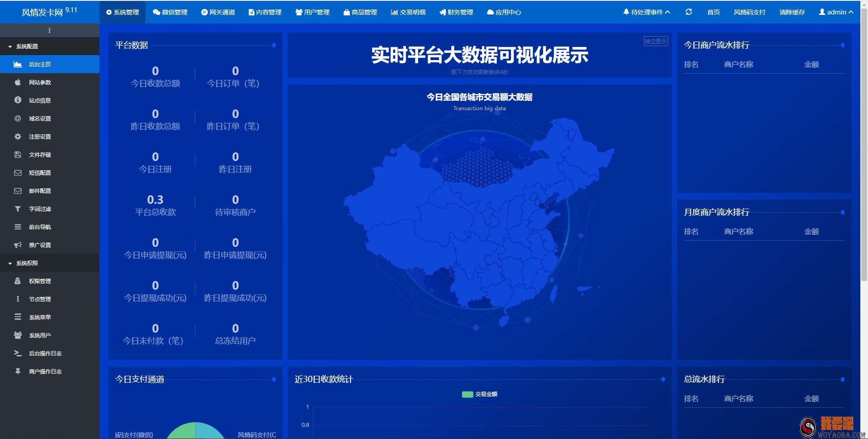Open 站点信息 via its info icon
868x439 pixels.
click(17, 100)
